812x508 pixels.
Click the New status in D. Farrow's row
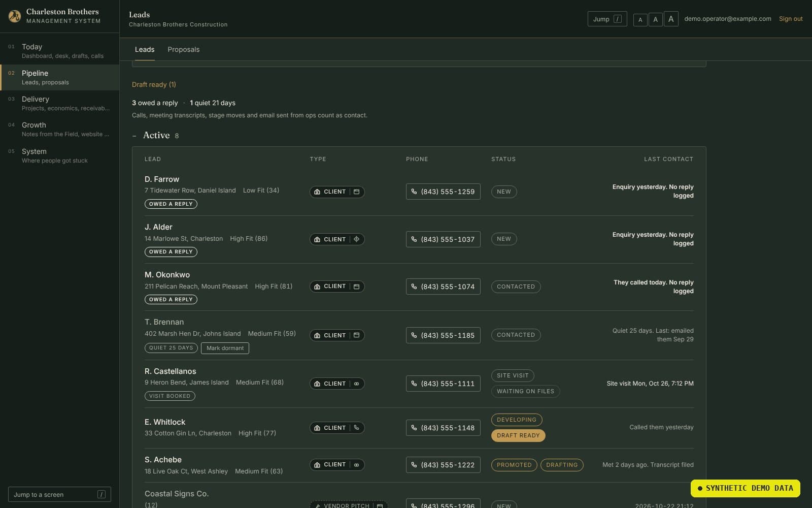(x=504, y=192)
